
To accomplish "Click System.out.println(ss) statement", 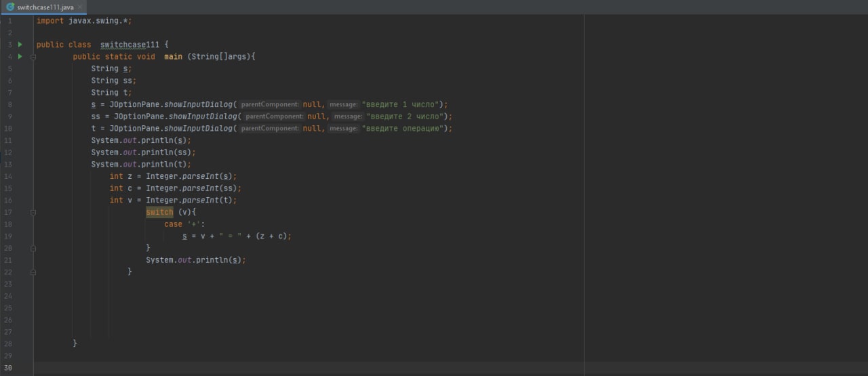I will point(143,152).
